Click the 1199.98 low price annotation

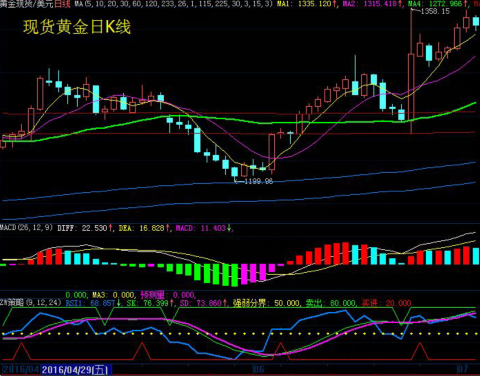point(258,181)
